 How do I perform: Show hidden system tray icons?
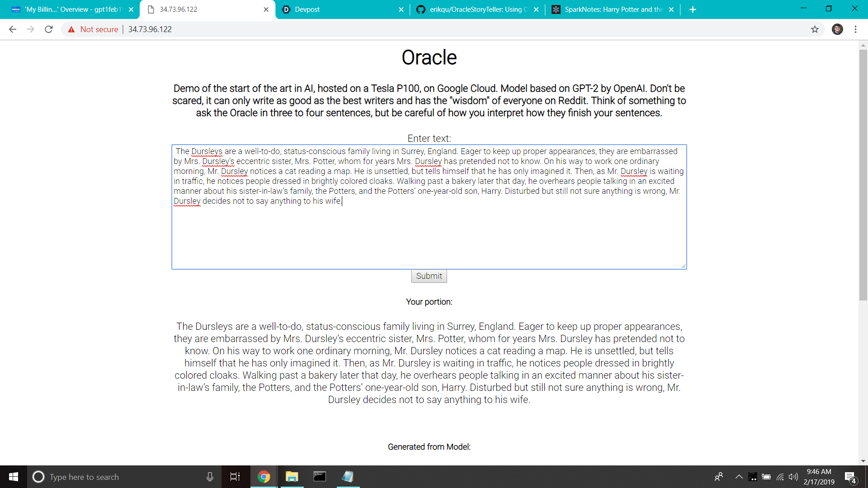point(739,477)
